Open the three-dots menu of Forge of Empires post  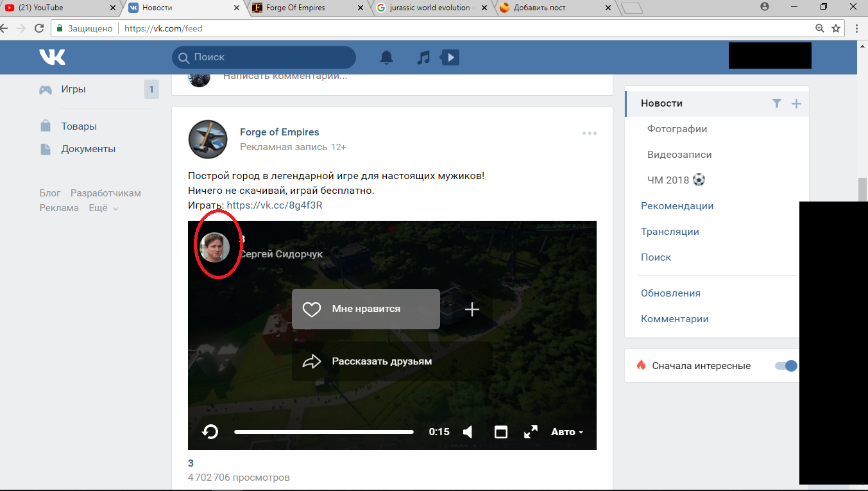click(590, 134)
